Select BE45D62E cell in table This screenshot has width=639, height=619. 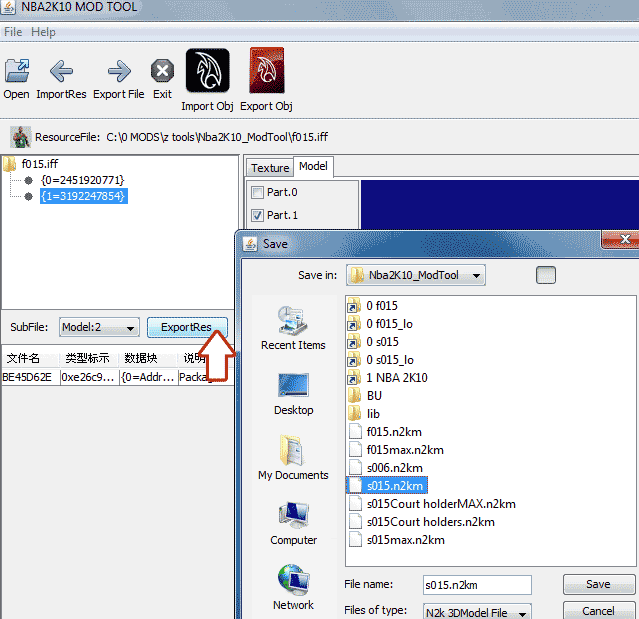tap(30, 377)
